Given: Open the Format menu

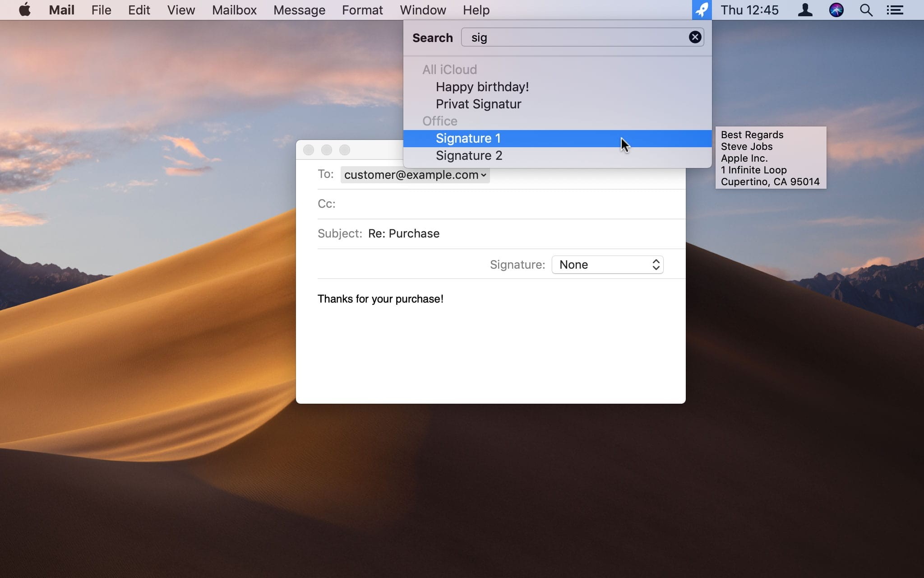Looking at the screenshot, I should (x=362, y=9).
